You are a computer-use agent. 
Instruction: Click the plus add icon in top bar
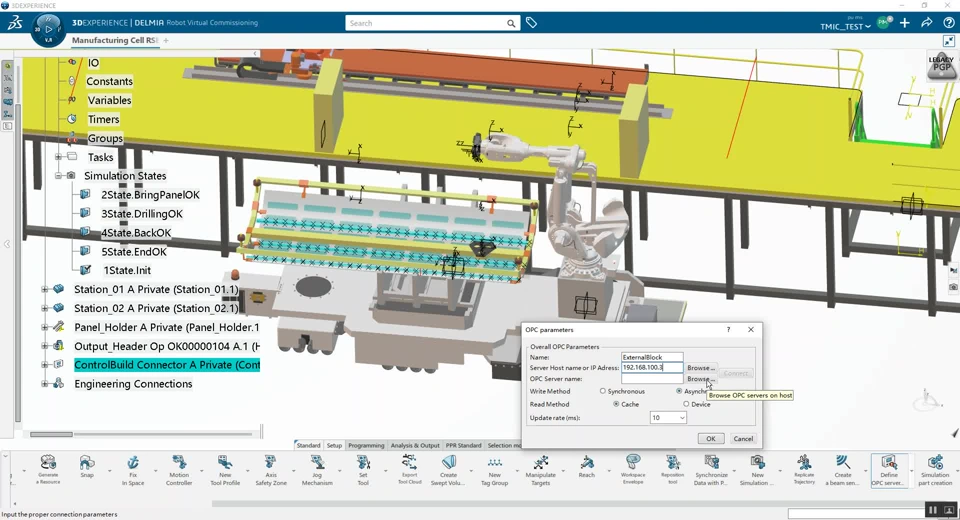pos(905,23)
